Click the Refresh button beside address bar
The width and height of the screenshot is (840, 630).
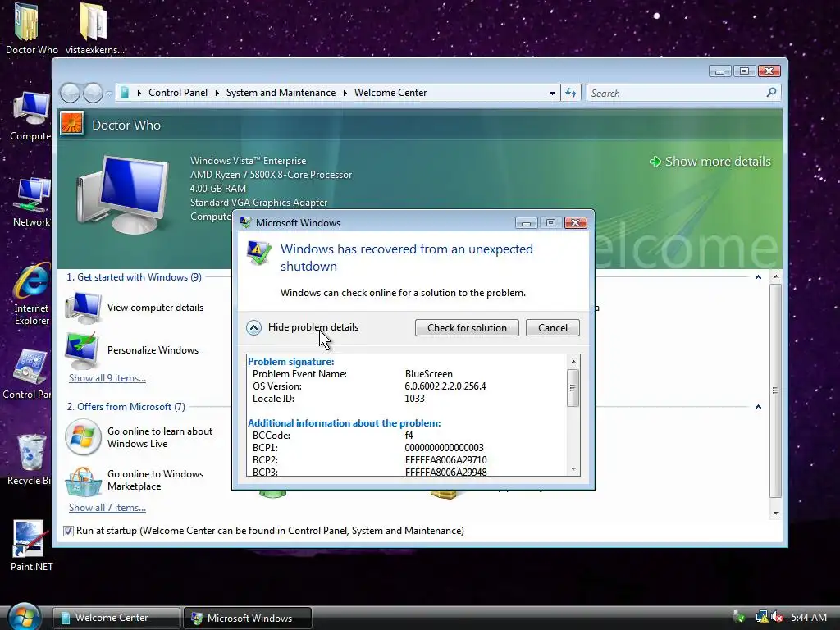point(571,94)
